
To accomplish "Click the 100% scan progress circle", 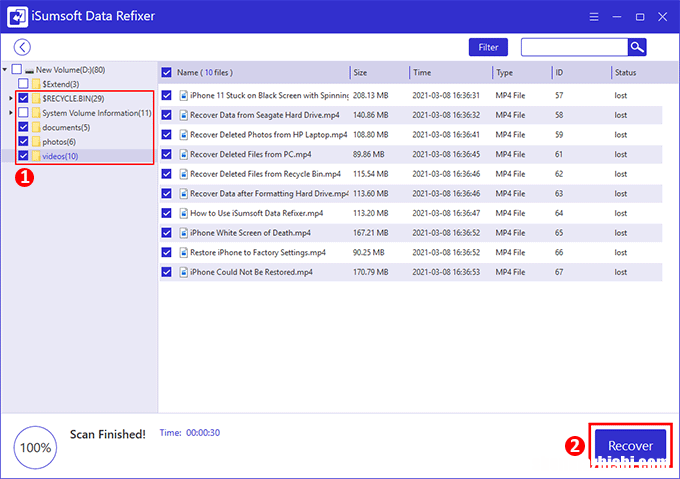I will coord(36,446).
